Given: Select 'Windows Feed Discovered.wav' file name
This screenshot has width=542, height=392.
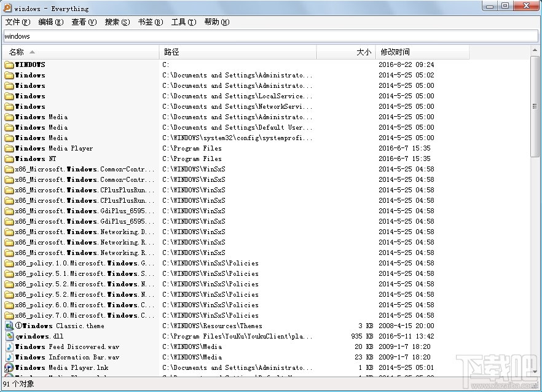Looking at the screenshot, I should (67, 347).
